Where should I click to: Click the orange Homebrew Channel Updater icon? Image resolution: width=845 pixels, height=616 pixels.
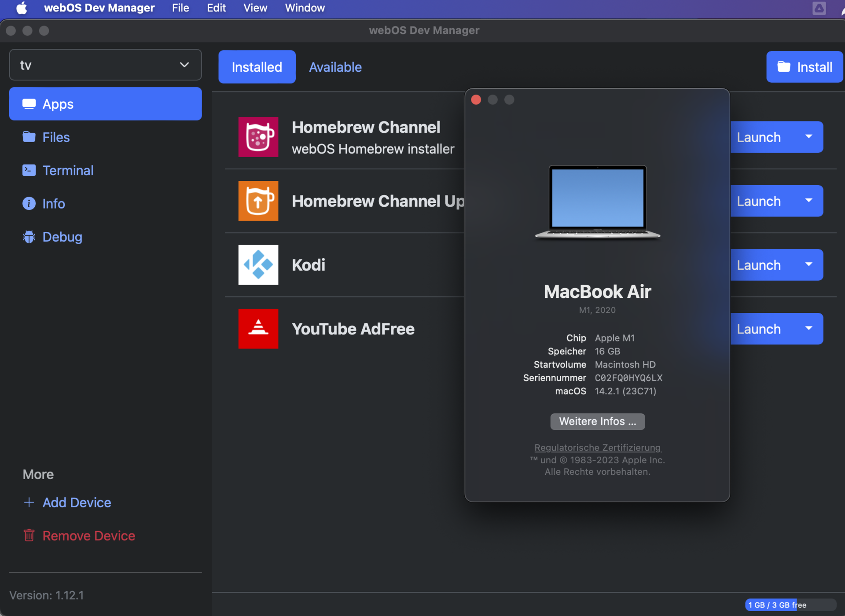click(x=258, y=201)
